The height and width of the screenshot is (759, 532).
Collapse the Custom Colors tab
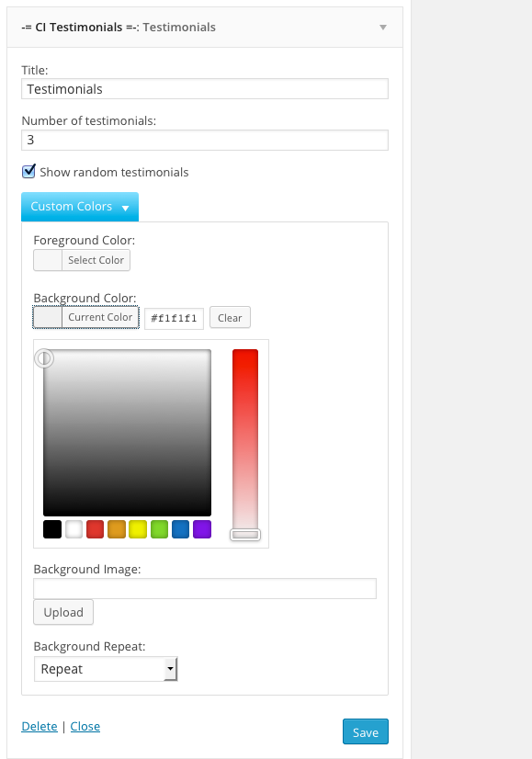click(80, 207)
